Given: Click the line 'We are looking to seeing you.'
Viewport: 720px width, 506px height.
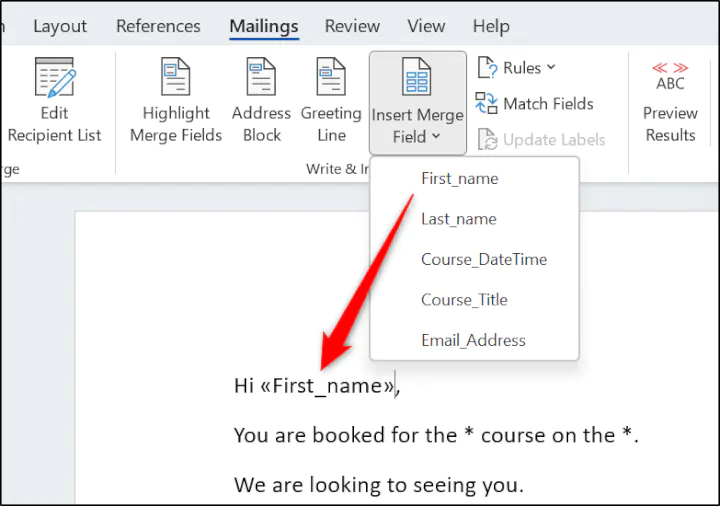Looking at the screenshot, I should click(x=379, y=484).
